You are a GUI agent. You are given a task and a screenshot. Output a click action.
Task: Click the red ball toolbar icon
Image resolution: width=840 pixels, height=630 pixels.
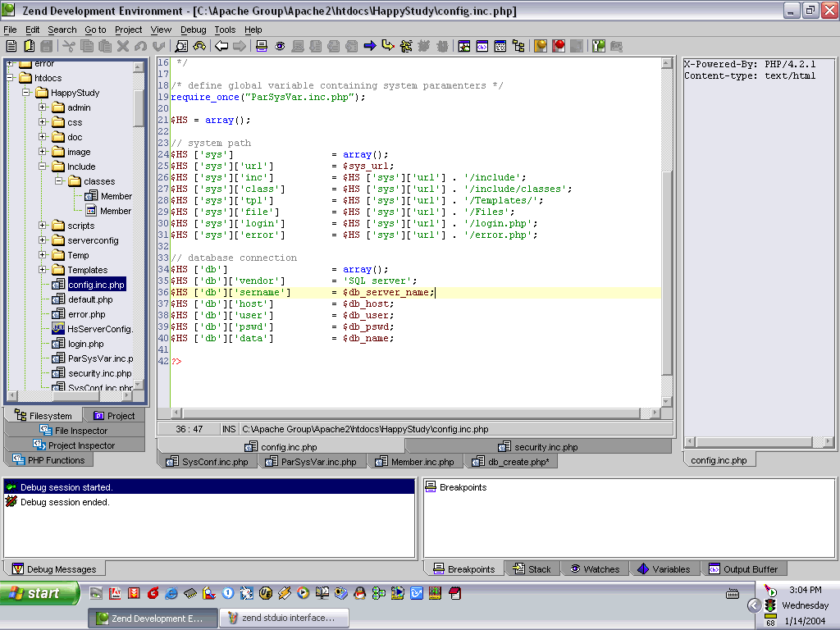click(559, 46)
